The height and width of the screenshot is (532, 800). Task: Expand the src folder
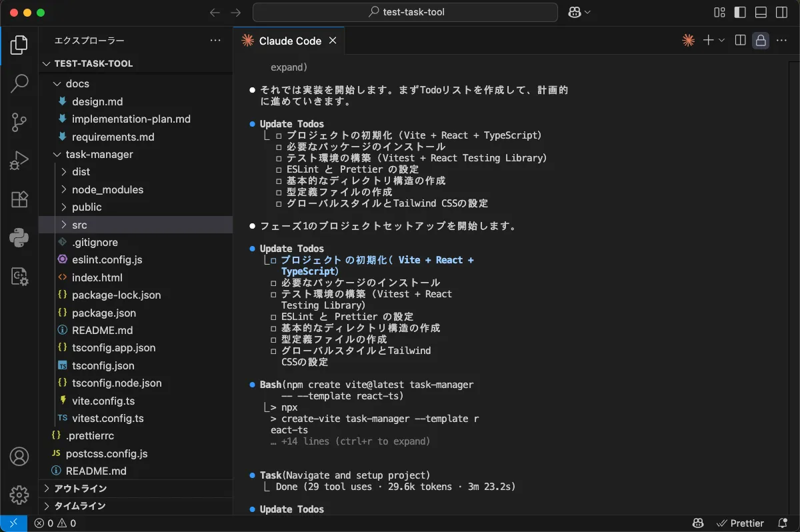[x=79, y=225]
